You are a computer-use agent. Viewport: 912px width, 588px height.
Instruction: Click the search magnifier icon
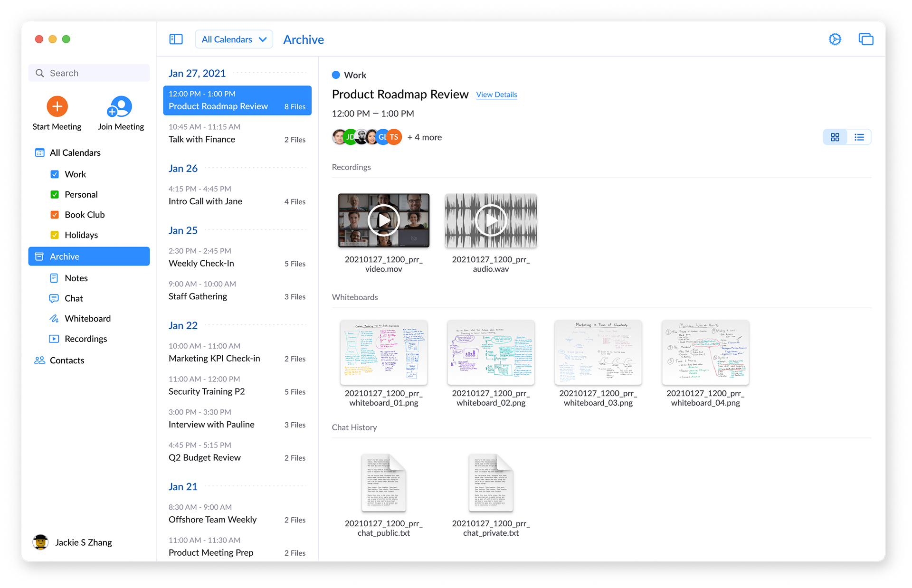(x=40, y=73)
